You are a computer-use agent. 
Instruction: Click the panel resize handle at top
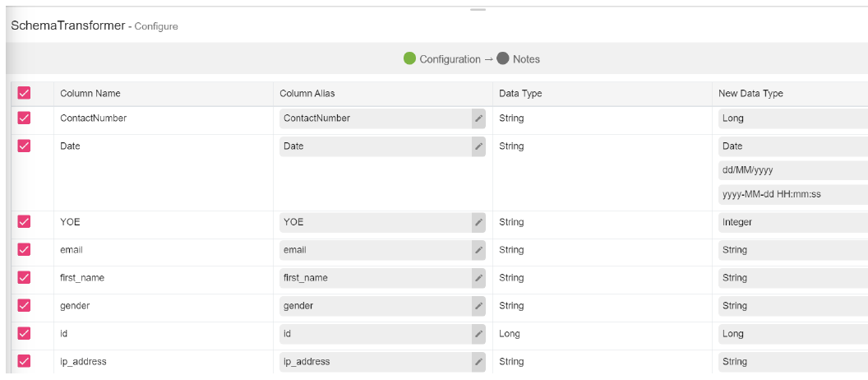(478, 10)
